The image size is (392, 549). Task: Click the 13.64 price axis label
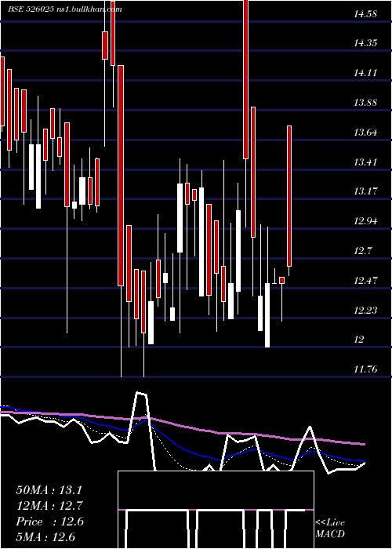pos(365,133)
